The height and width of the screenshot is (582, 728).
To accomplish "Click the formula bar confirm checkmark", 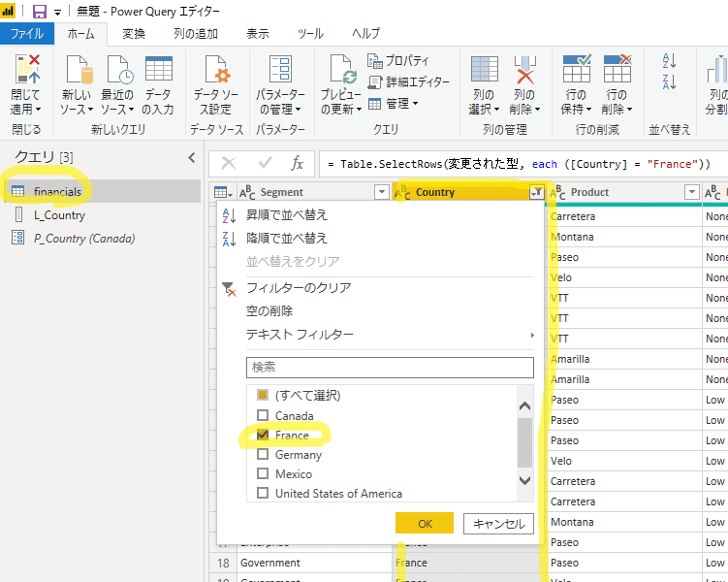I will (x=265, y=163).
